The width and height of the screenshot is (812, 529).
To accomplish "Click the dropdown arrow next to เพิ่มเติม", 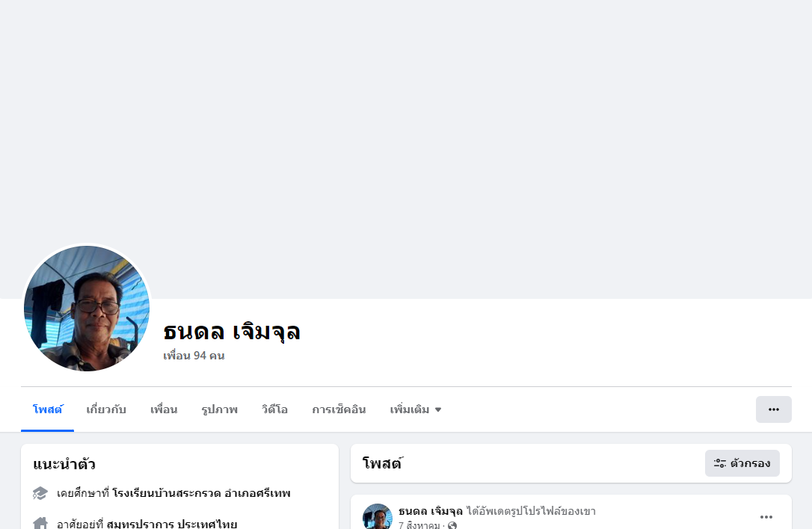I will 438,410.
